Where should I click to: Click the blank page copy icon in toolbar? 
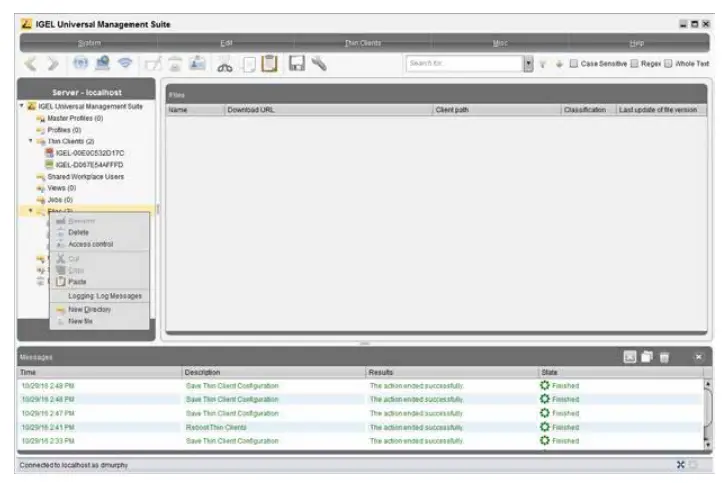[249, 64]
